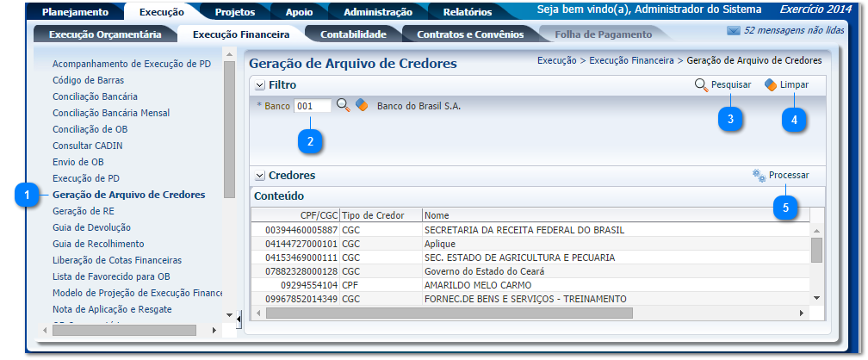Switch to the Planejamento tab
The width and height of the screenshot is (868, 360).
coord(76,12)
